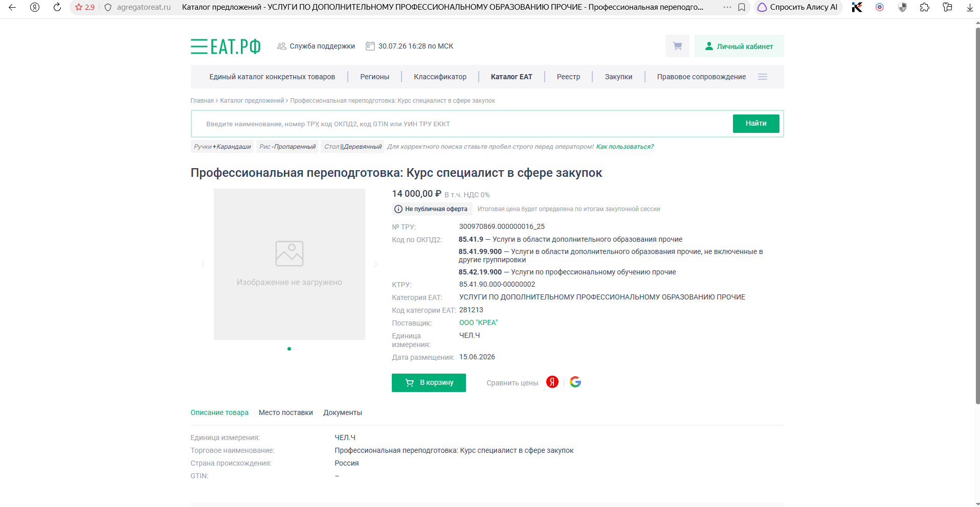The width and height of the screenshot is (980, 507).
Task: Select the image carousel dot indicator
Action: [289, 349]
